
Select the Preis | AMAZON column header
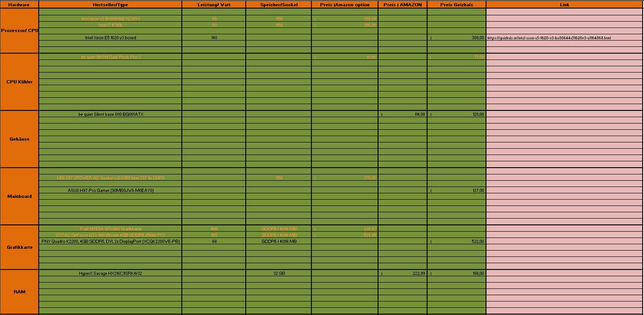pyautogui.click(x=402, y=5)
